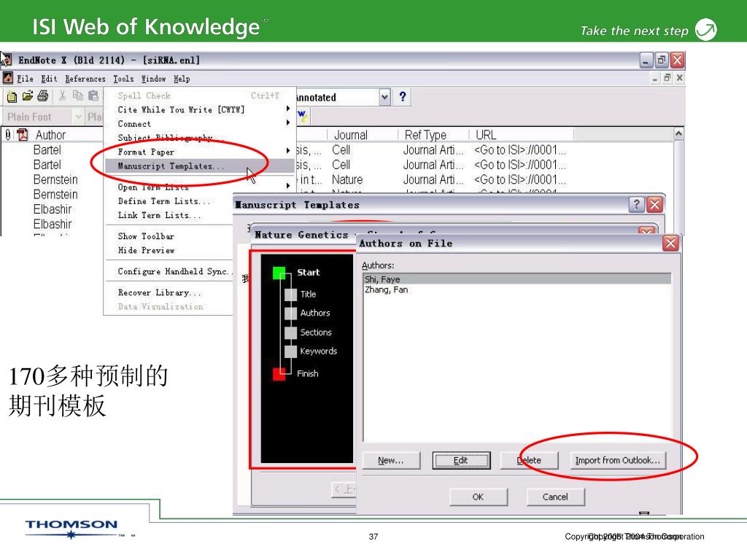The width and height of the screenshot is (747, 560).
Task: Click the blue question mark help icon
Action: [x=403, y=97]
